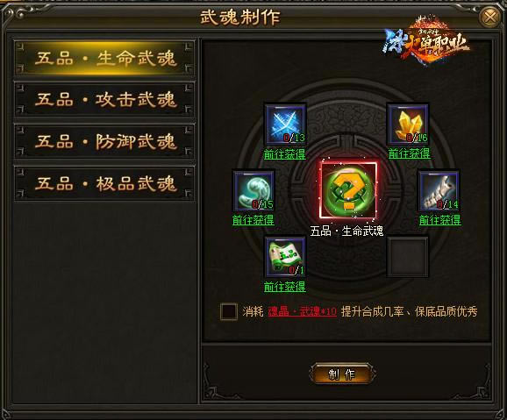Choose the 五品·极品武魂 tab
The height and width of the screenshot is (420, 507).
(x=104, y=183)
